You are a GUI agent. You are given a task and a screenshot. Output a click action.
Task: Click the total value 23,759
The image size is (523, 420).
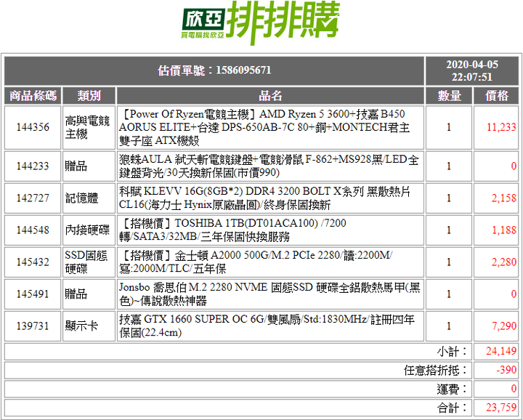[x=501, y=408]
